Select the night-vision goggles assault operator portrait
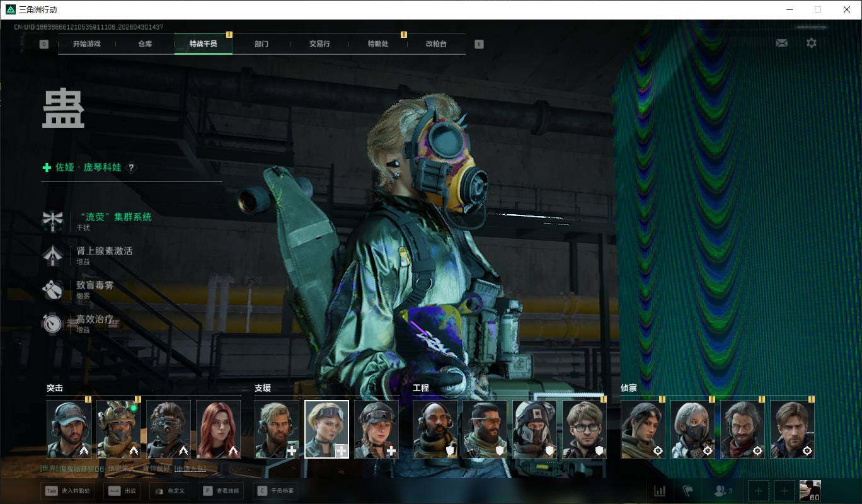The image size is (862, 504). pyautogui.click(x=169, y=429)
